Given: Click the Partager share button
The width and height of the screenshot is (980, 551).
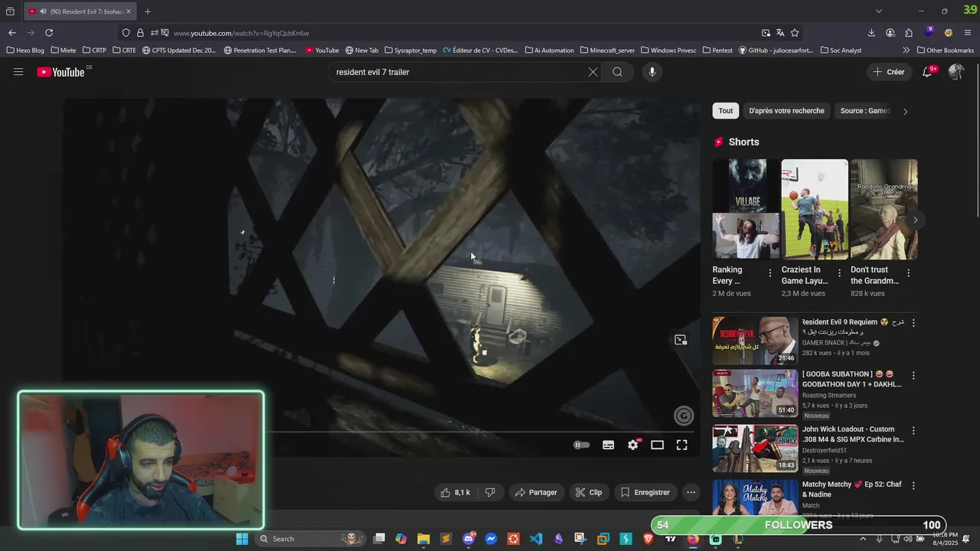Looking at the screenshot, I should coord(536,493).
